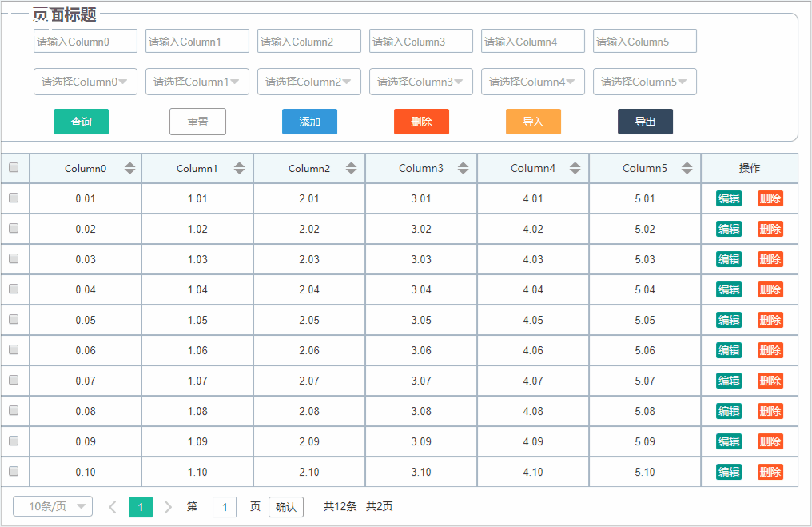This screenshot has height=527, width=812.
Task: Edit the row with 0.10
Action: (729, 472)
